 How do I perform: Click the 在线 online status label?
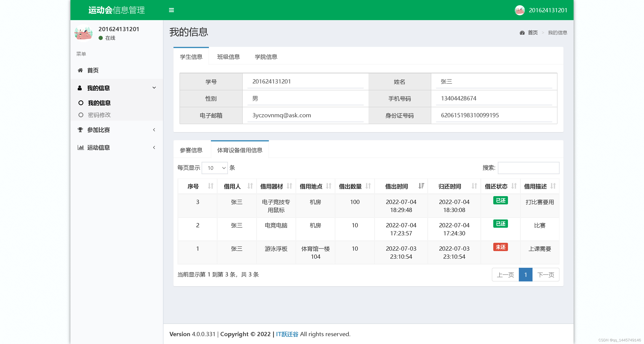tap(110, 38)
